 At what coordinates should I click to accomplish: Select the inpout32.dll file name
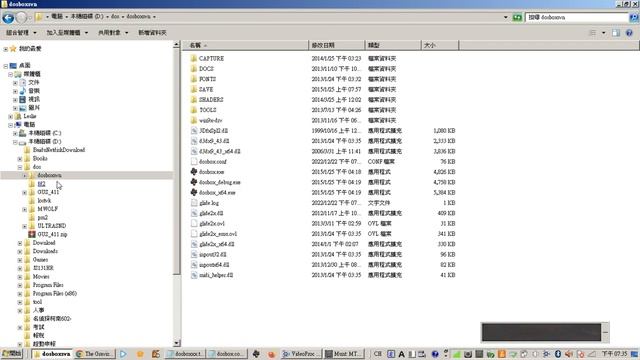click(x=214, y=254)
